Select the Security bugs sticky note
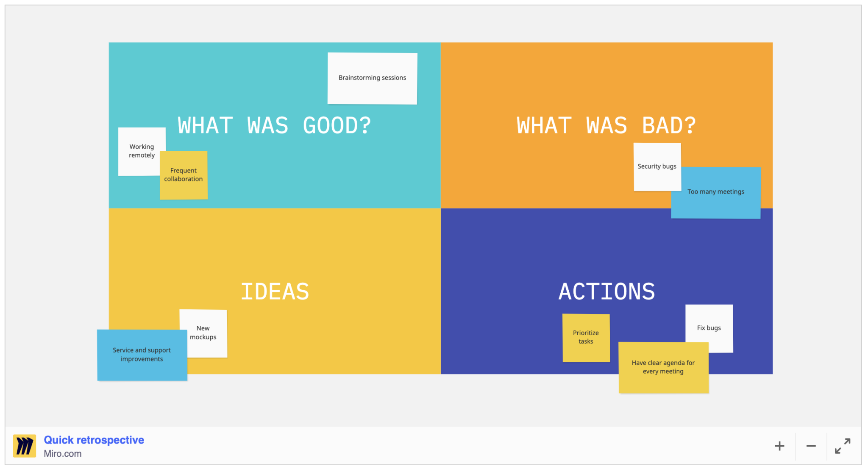Screen dimensions: 868x469 [657, 166]
